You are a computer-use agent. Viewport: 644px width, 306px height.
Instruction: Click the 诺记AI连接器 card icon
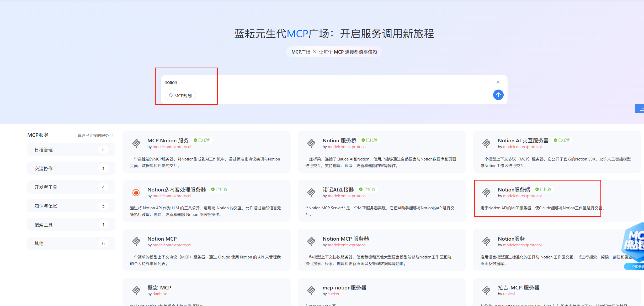tap(311, 193)
